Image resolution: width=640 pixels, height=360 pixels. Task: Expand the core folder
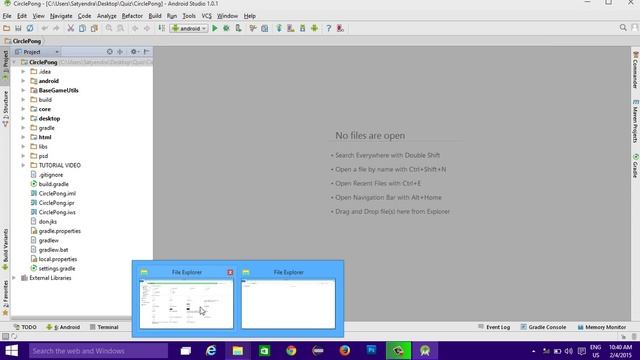point(23,109)
